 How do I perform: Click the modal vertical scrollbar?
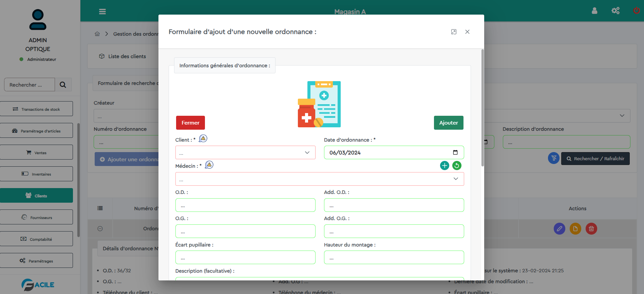point(482,109)
